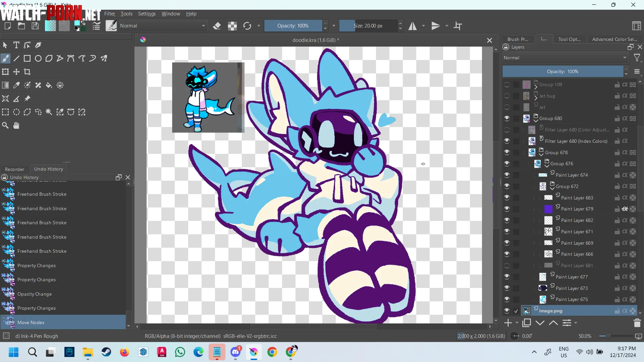Save the document with floppy icon
This screenshot has width=644, height=362.
(35, 26)
